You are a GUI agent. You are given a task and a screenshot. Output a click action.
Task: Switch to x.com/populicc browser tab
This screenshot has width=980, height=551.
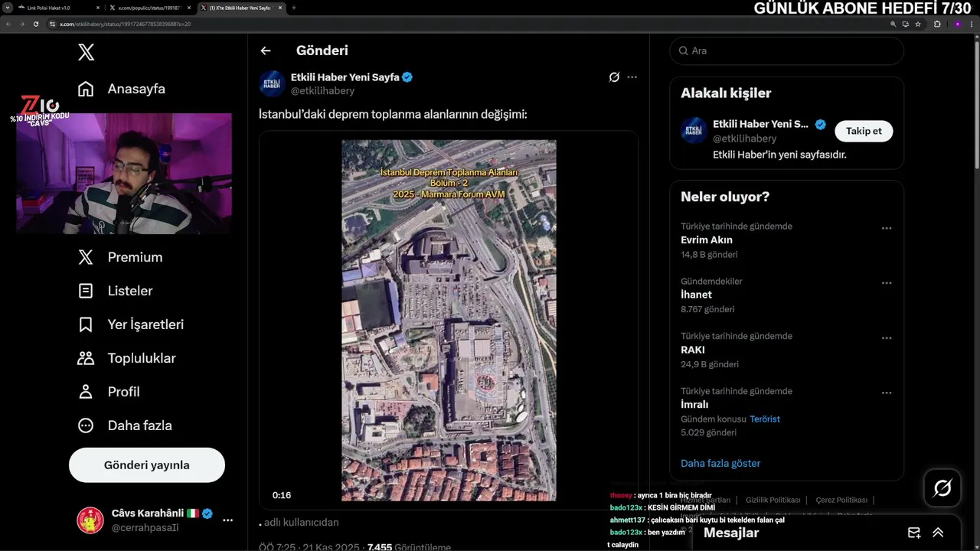click(151, 8)
